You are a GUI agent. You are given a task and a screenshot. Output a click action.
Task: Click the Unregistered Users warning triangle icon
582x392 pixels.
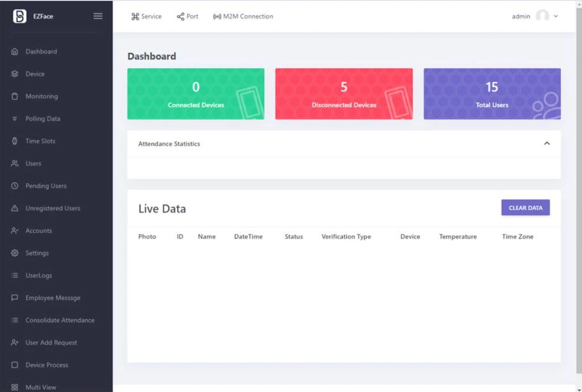coord(15,208)
